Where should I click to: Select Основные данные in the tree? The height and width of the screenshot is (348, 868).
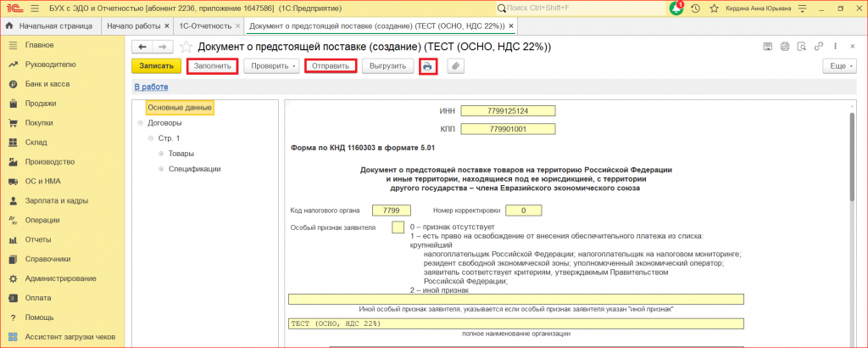180,107
